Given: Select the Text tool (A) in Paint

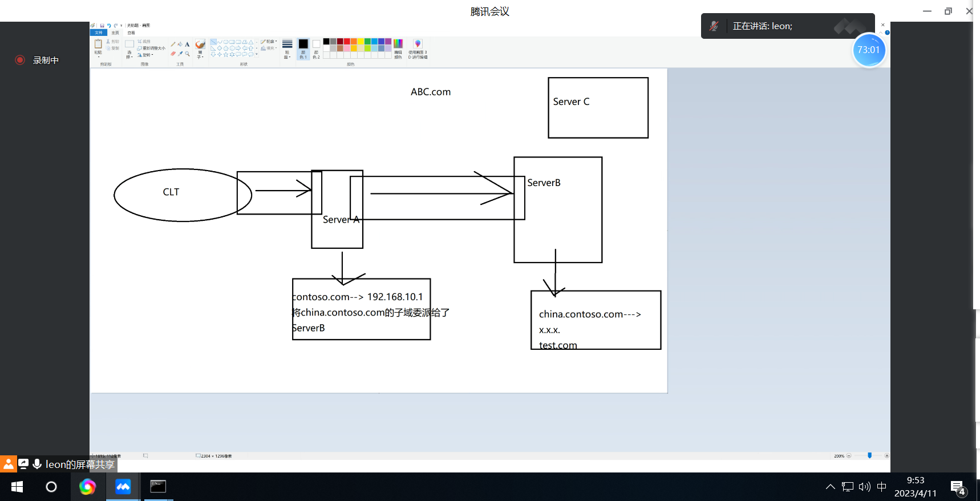Looking at the screenshot, I should pos(187,44).
